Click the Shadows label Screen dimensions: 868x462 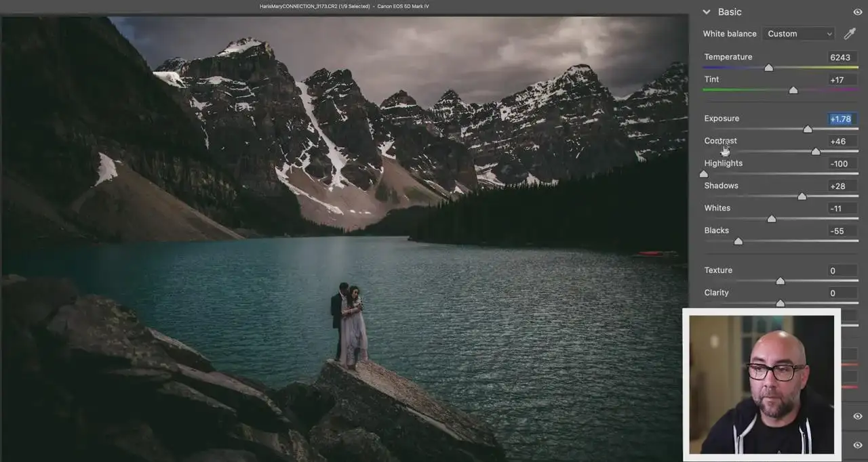click(722, 186)
